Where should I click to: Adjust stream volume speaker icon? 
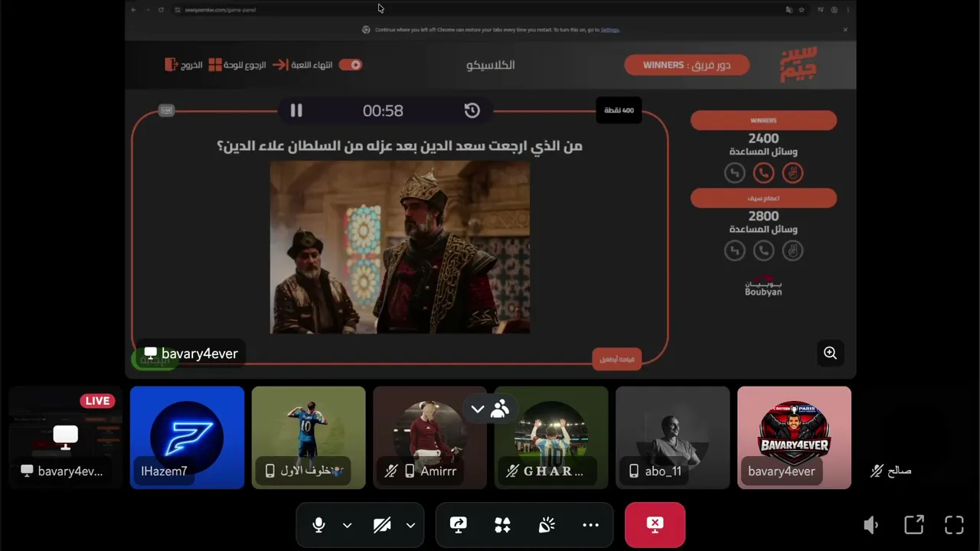[871, 525]
